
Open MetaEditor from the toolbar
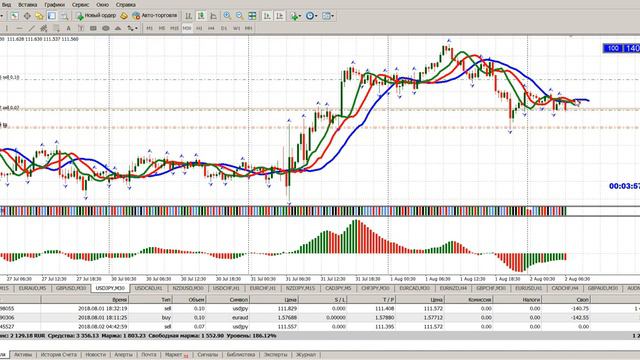(x=124, y=16)
